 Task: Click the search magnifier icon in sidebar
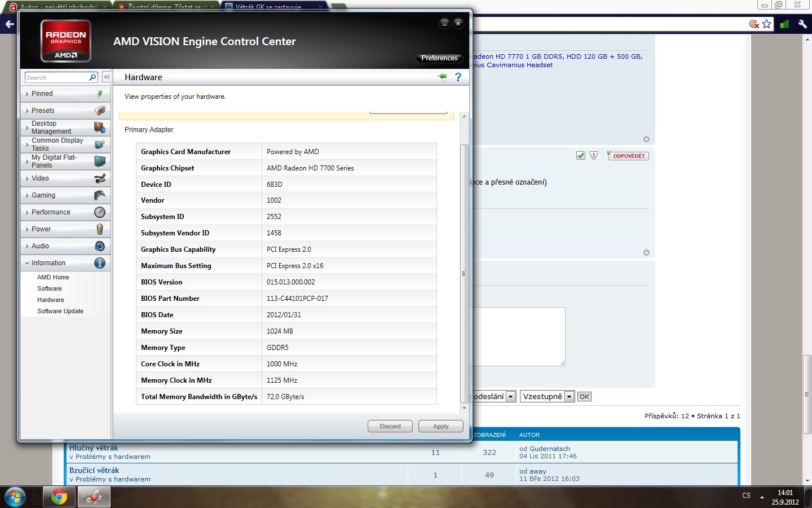(93, 77)
